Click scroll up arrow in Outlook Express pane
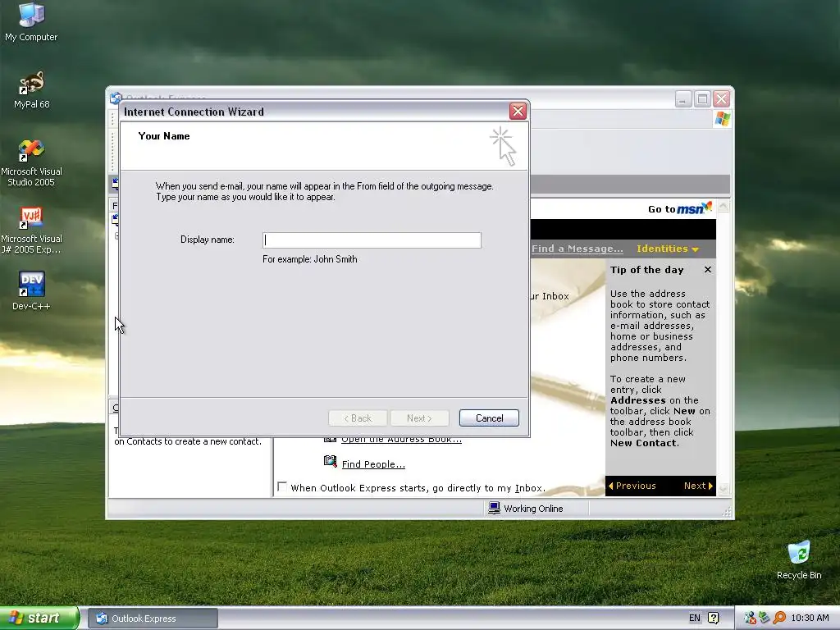The image size is (840, 630). point(724,206)
